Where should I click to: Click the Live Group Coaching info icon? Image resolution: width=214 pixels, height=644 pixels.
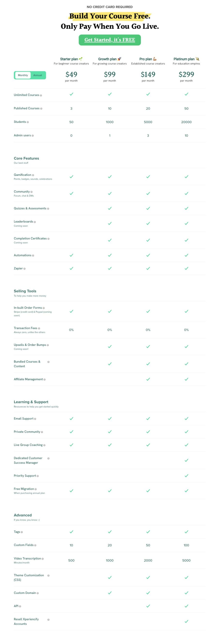tap(44, 445)
